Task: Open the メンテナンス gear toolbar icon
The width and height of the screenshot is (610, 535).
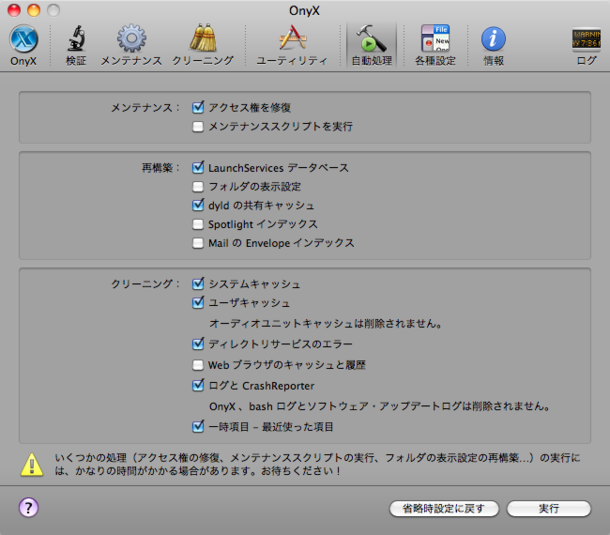Action: (131, 45)
